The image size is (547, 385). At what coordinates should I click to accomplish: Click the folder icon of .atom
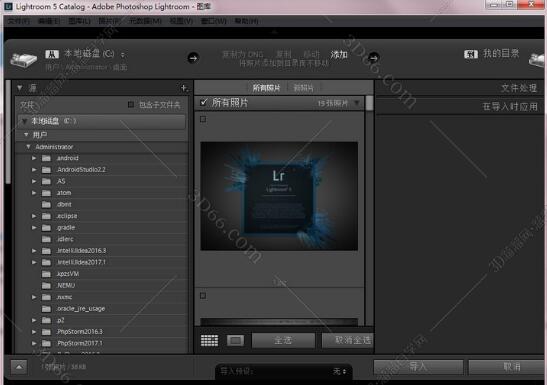(46, 193)
